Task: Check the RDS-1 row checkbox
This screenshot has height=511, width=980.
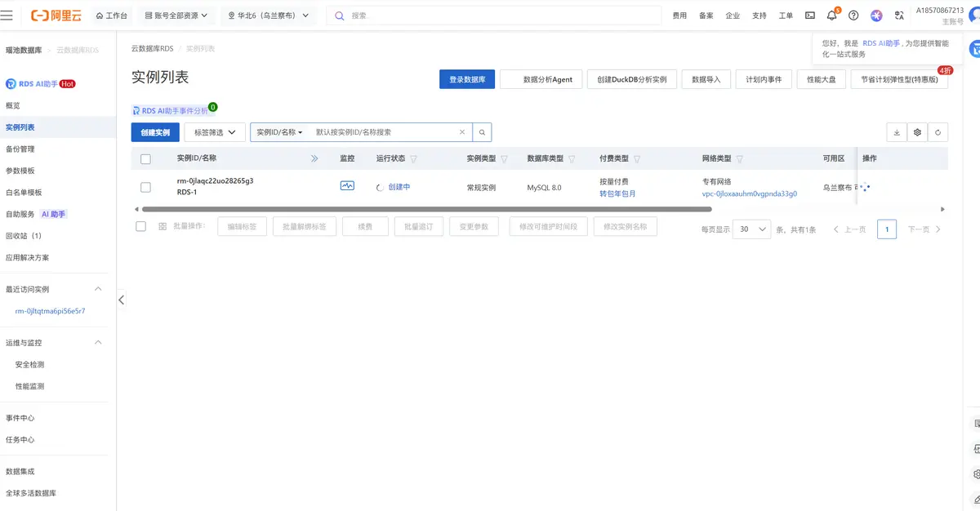Action: pyautogui.click(x=145, y=187)
